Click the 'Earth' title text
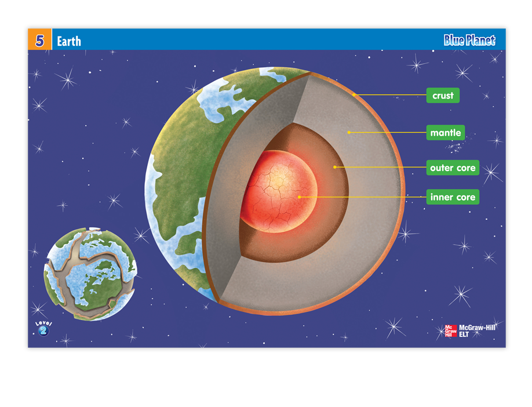This screenshot has width=532, height=407. click(69, 41)
